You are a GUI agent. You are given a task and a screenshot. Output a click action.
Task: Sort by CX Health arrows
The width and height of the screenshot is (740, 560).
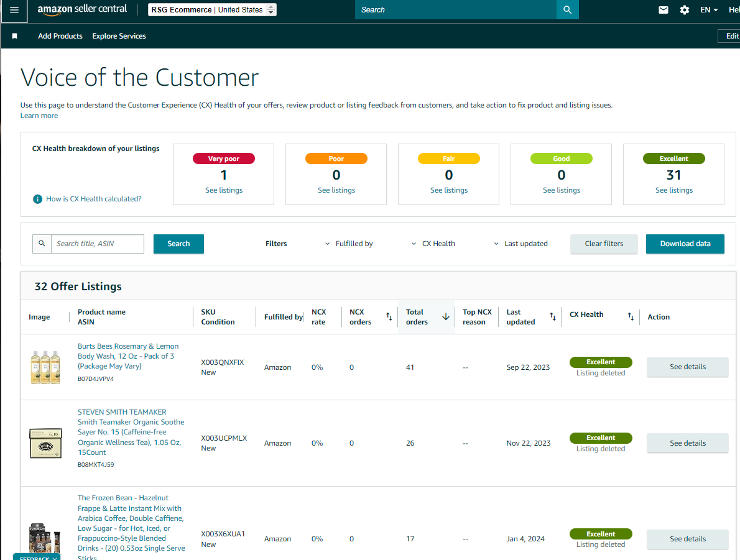[631, 316]
